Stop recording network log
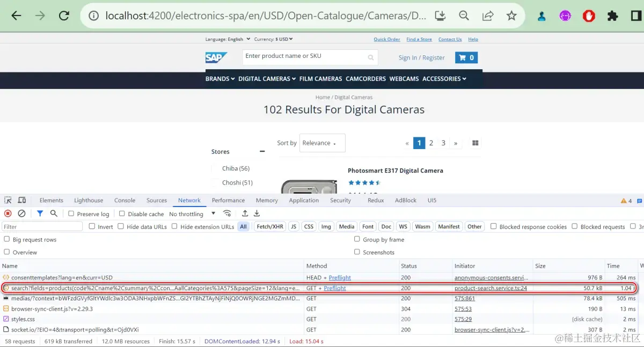 click(8, 213)
